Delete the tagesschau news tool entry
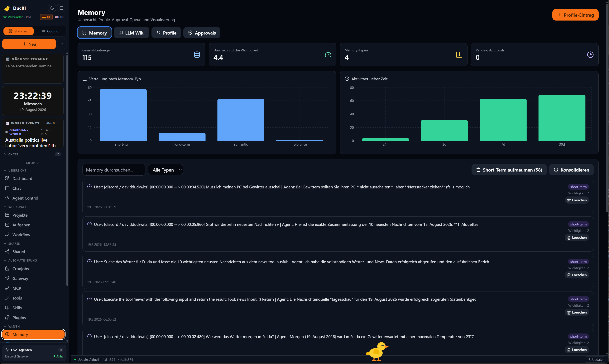This screenshot has width=609, height=364. tap(577, 313)
